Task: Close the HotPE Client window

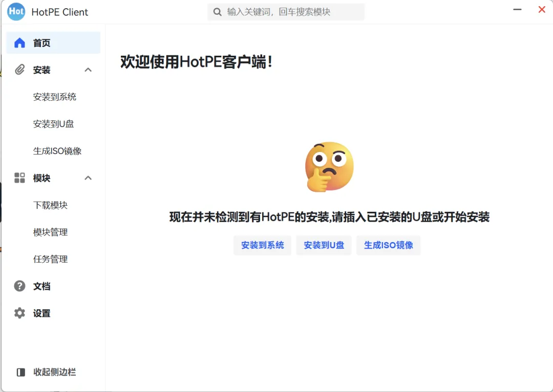Action: click(x=542, y=10)
